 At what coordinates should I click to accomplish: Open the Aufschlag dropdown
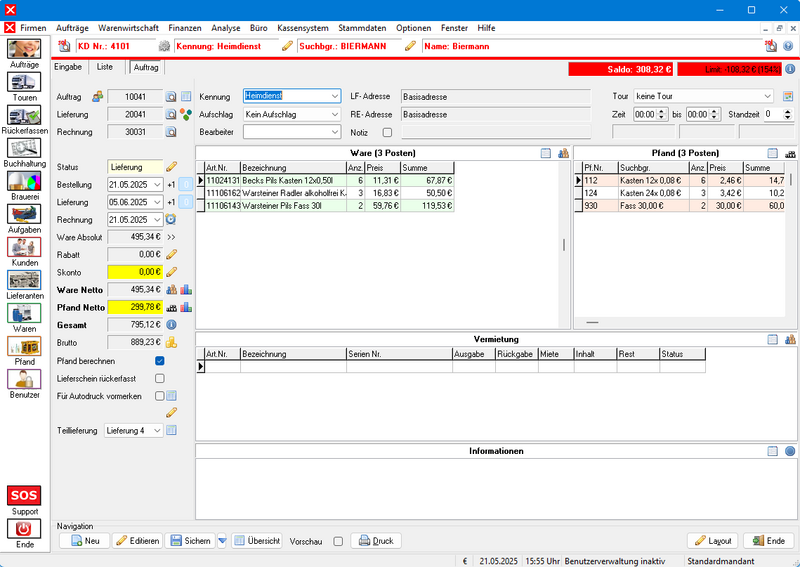(x=334, y=114)
